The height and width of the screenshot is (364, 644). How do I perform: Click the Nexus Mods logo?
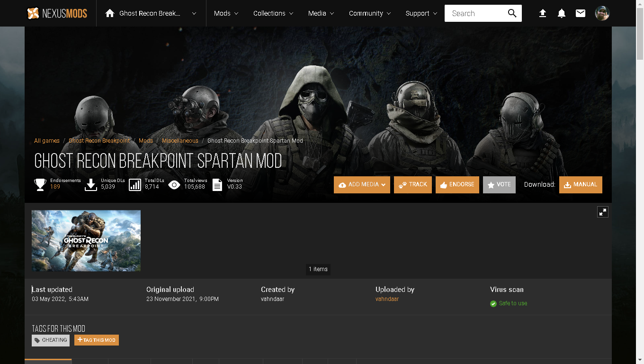pos(57,13)
